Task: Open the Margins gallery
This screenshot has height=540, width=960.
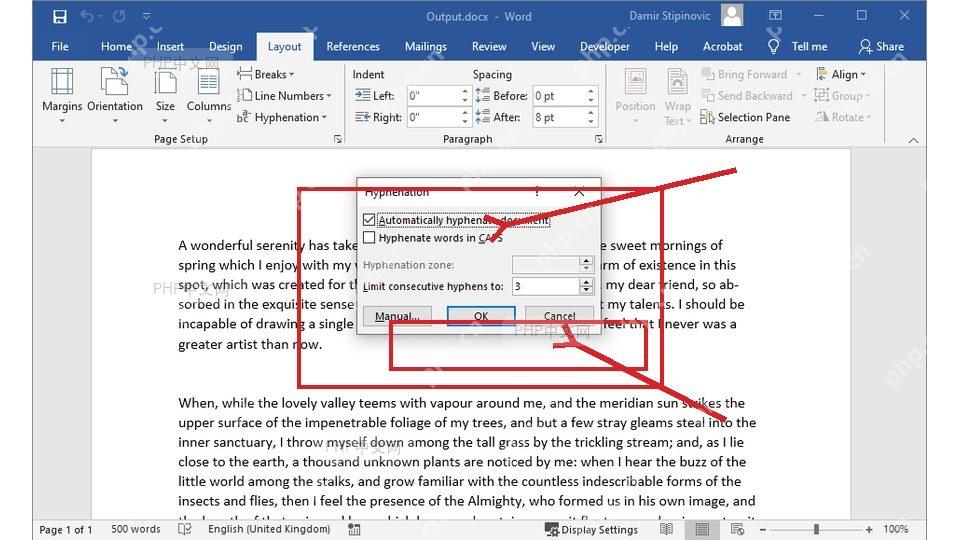Action: 62,96
